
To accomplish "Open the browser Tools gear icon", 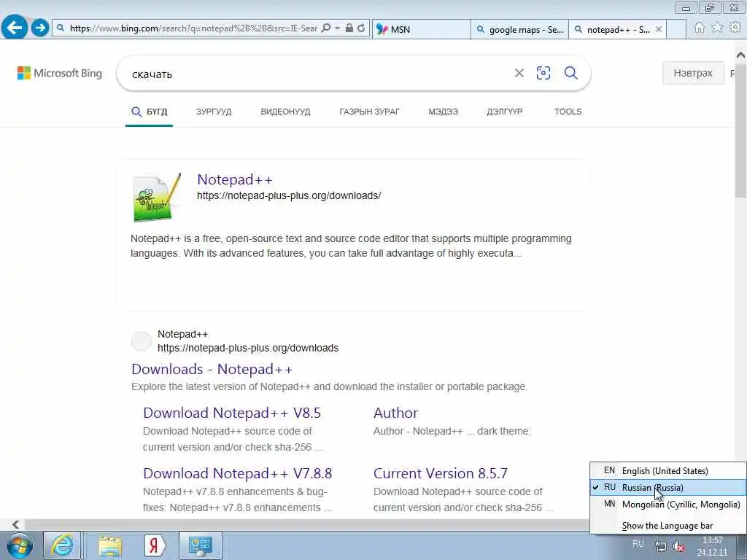I will [x=735, y=28].
